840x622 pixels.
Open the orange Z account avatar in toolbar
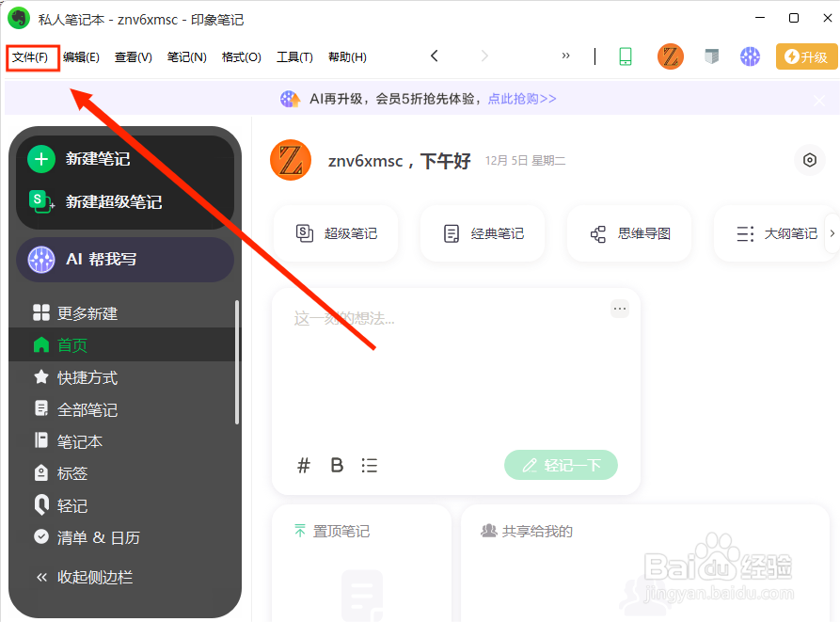(x=670, y=56)
